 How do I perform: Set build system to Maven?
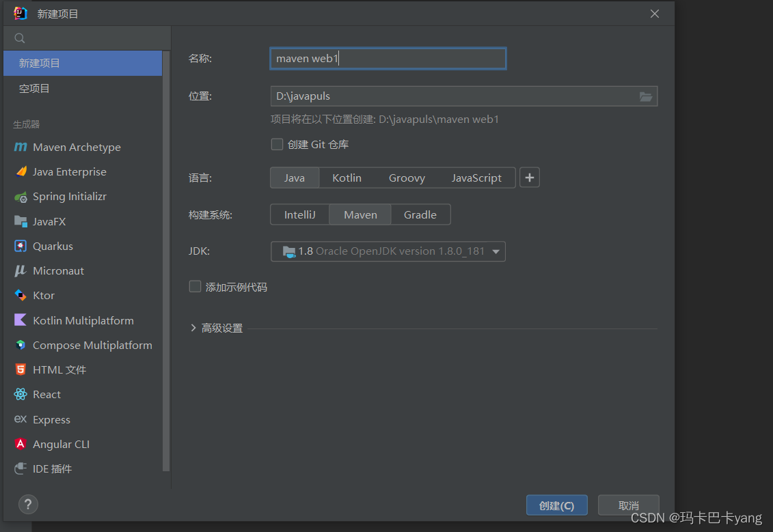coord(360,214)
